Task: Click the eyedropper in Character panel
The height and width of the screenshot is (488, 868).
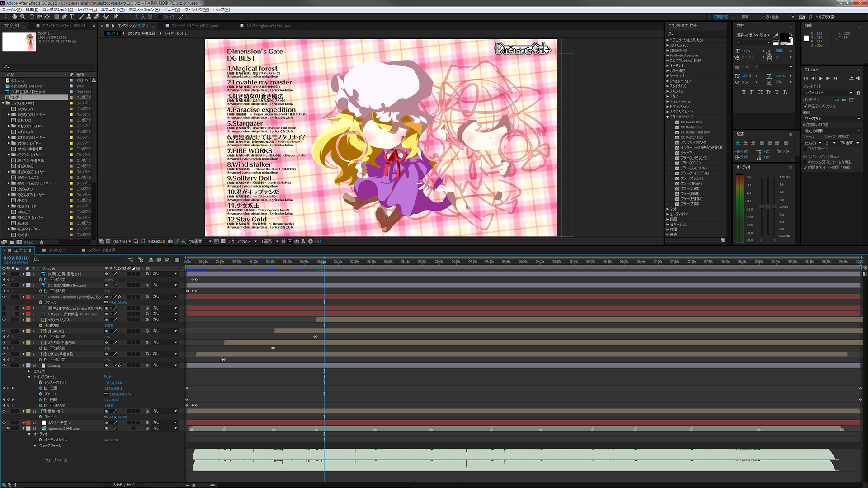Action: click(x=776, y=35)
